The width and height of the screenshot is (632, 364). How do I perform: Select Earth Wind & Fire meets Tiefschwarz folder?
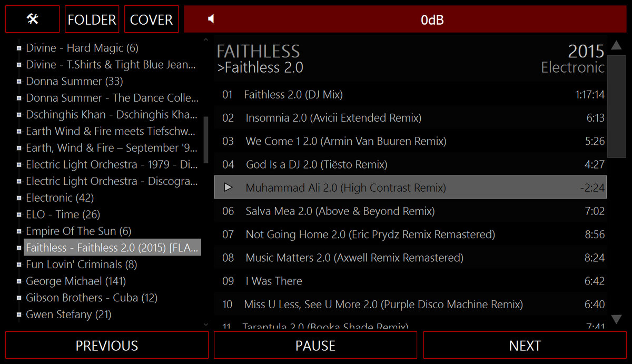pos(111,131)
